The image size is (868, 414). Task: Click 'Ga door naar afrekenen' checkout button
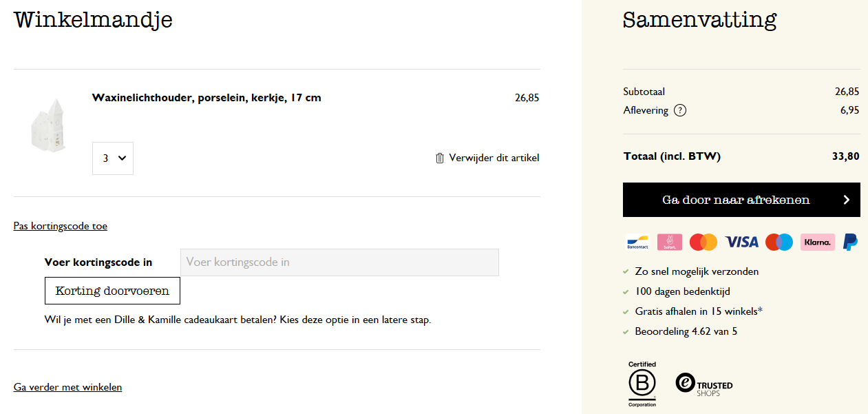[x=741, y=200]
